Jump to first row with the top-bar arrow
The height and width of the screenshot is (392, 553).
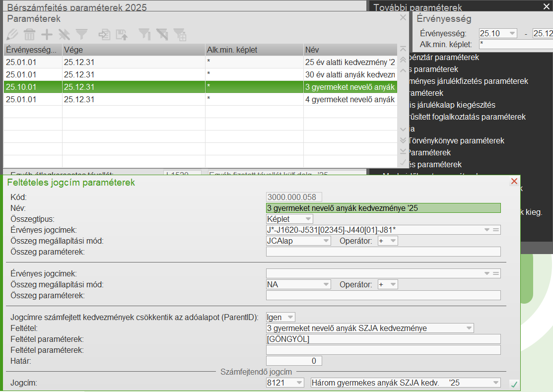(x=403, y=49)
